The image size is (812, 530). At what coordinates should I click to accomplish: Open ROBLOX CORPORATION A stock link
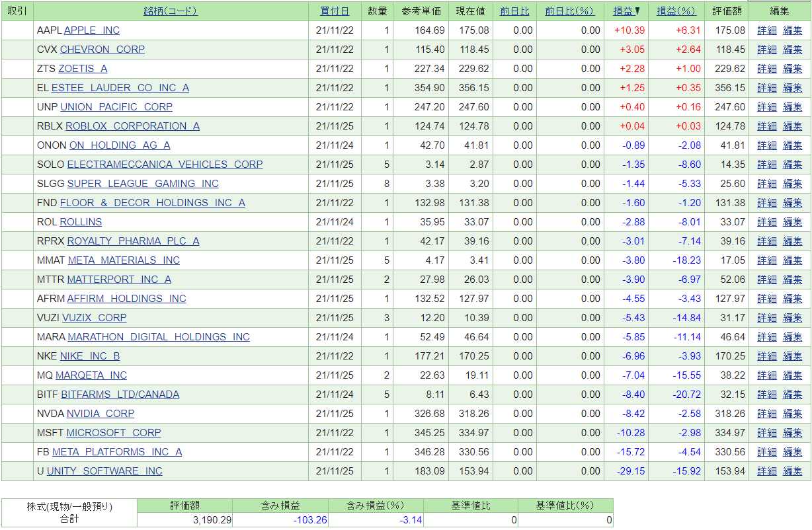pyautogui.click(x=133, y=126)
